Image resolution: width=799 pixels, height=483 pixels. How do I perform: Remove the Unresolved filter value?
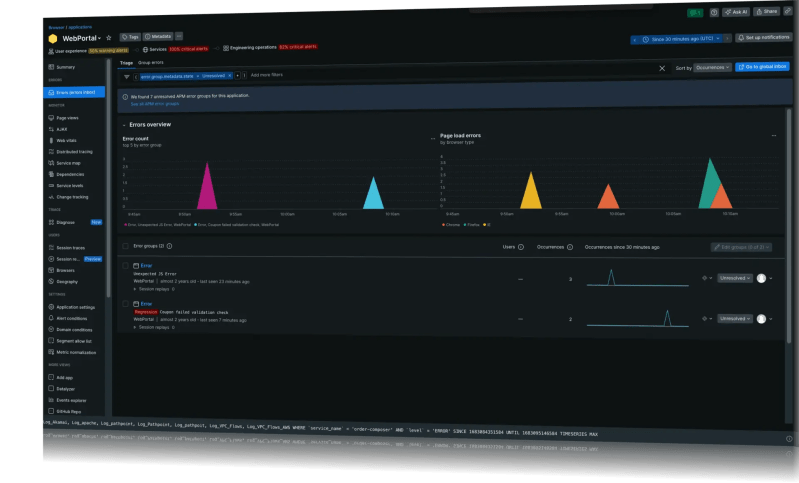coord(230,75)
